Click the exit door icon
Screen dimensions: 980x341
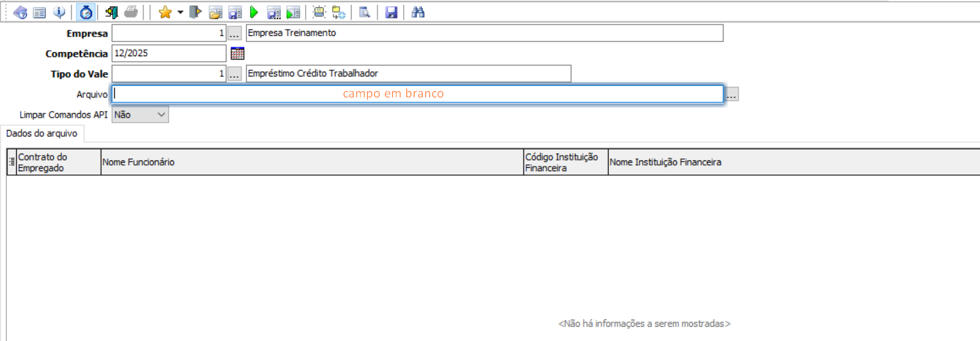[112, 12]
